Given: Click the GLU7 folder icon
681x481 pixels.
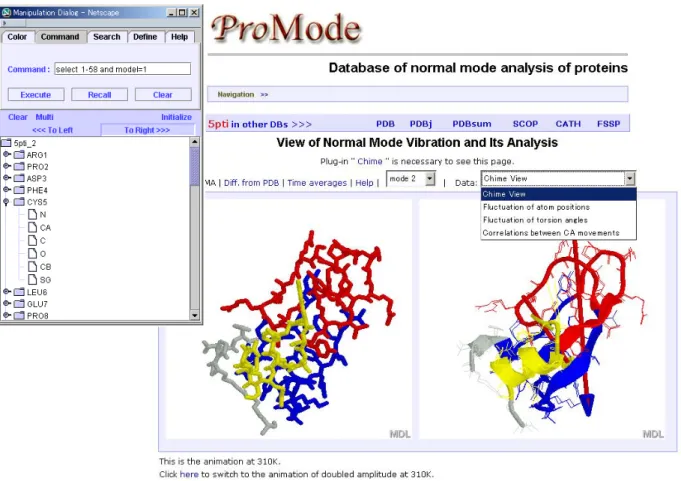Looking at the screenshot, I should tap(19, 304).
